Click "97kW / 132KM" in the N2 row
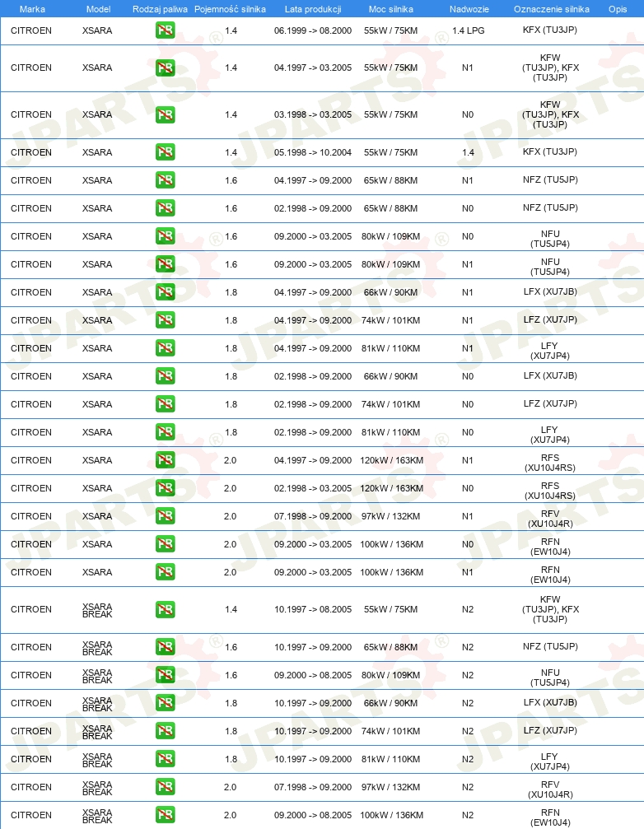The width and height of the screenshot is (644, 829). (390, 787)
